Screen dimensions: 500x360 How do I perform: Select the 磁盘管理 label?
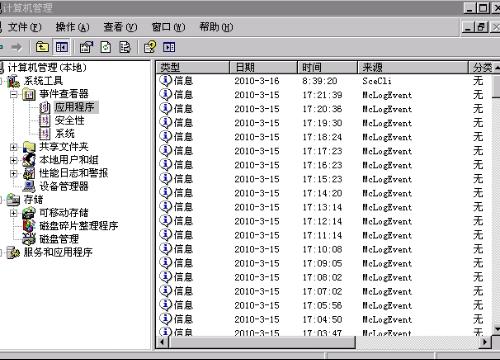[59, 239]
